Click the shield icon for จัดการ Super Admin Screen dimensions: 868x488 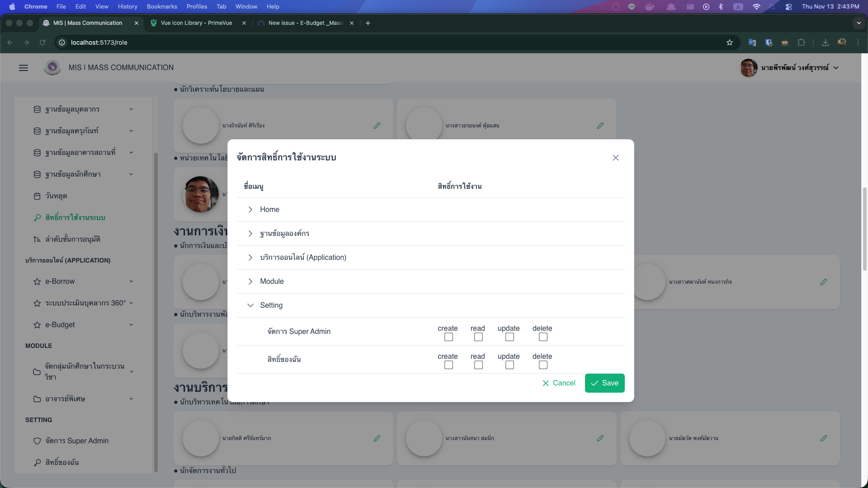[x=37, y=441]
